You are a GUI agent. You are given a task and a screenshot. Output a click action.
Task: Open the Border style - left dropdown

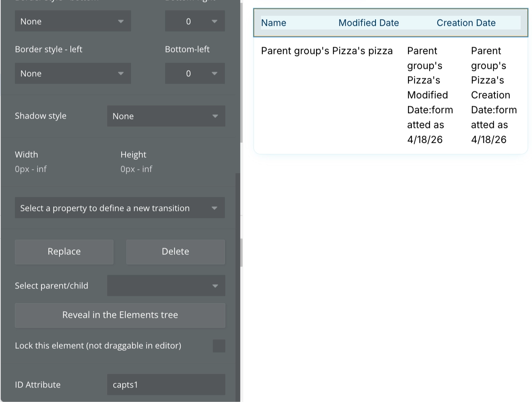[73, 74]
